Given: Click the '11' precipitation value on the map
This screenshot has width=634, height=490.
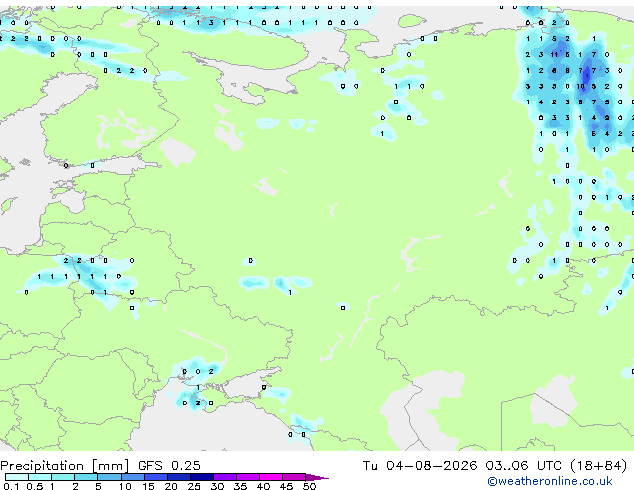Looking at the screenshot, I should pyautogui.click(x=554, y=55).
